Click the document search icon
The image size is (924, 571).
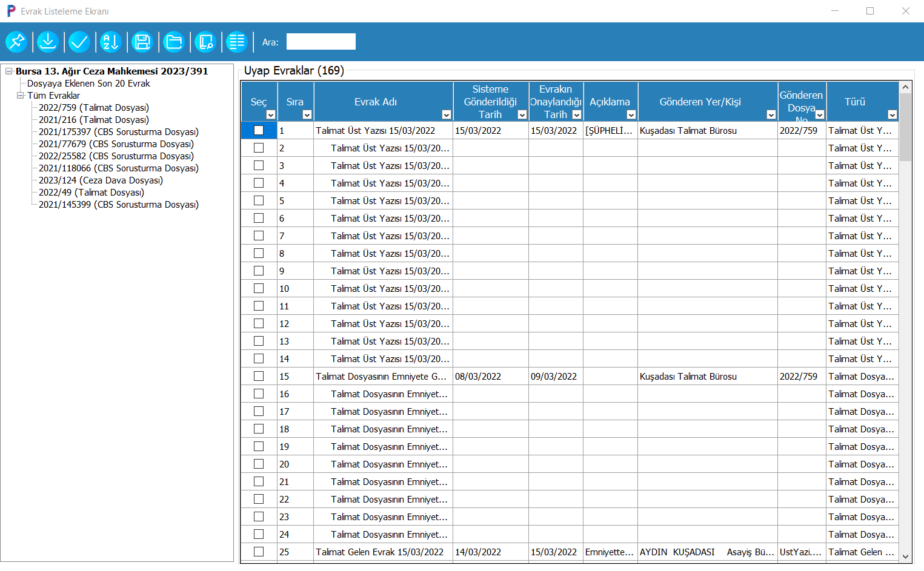(205, 42)
